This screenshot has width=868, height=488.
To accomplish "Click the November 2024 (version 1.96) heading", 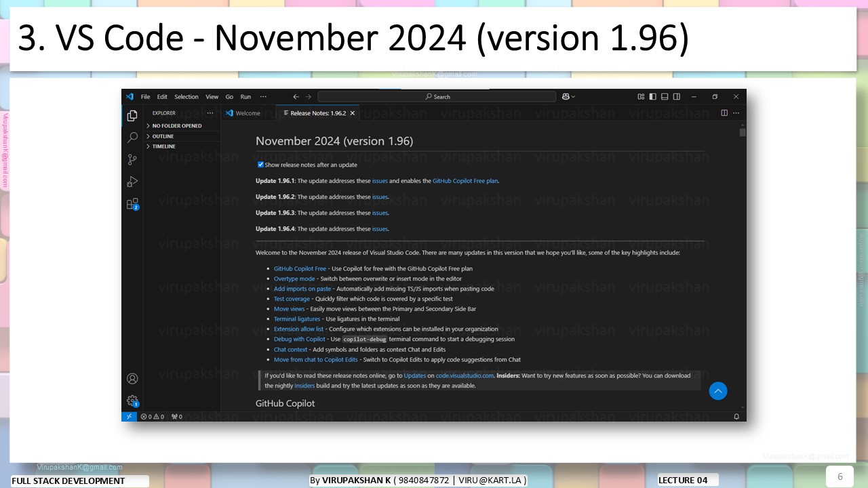I will pyautogui.click(x=334, y=141).
